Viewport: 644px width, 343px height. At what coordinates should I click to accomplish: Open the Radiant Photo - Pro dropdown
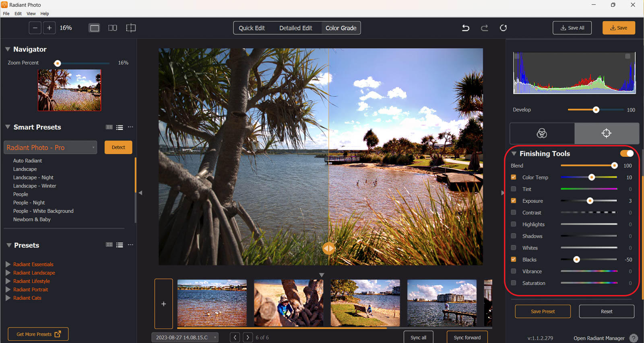click(50, 148)
